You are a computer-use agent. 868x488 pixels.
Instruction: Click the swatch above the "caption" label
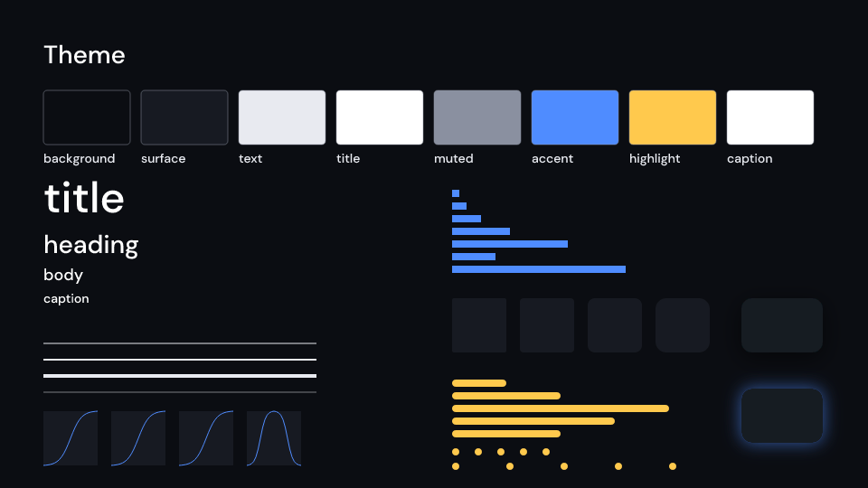[x=770, y=117]
